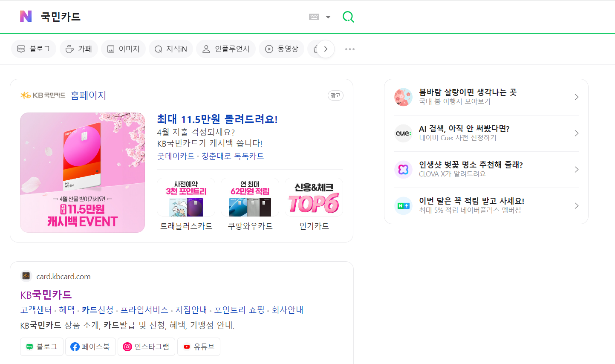
Task: Click the cherry blossom icon for 봄바람 살랑이면
Action: click(x=403, y=97)
